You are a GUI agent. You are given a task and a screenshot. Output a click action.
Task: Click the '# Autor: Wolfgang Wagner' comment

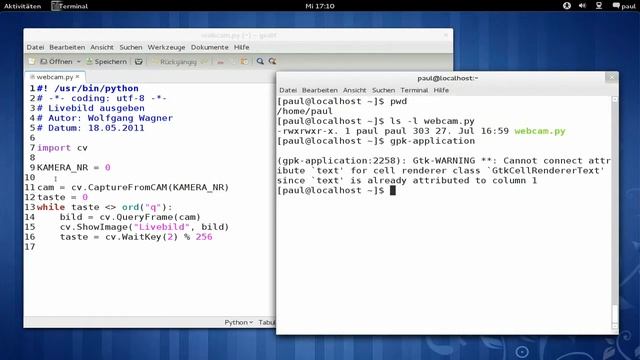pos(105,118)
